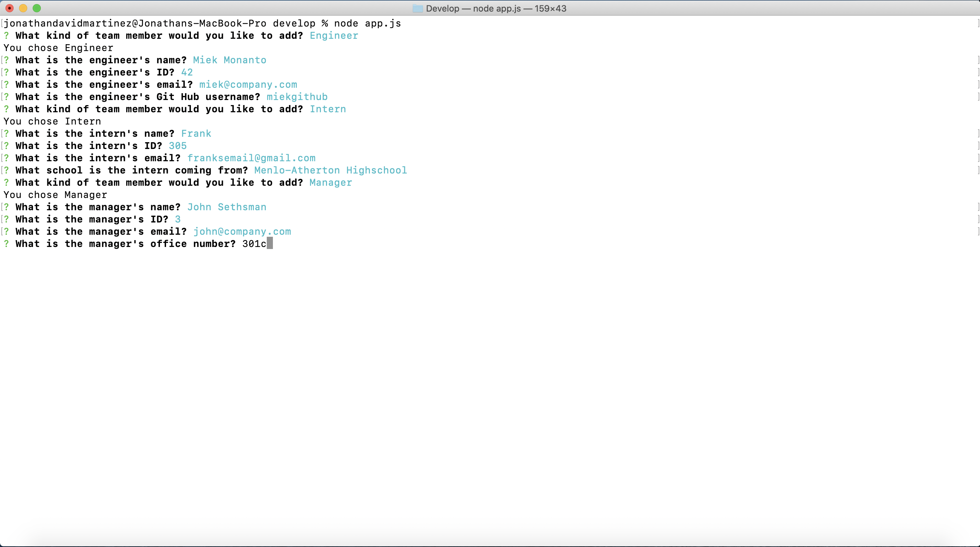
Task: Click the cyan 'Engineer' answer text
Action: (x=333, y=36)
